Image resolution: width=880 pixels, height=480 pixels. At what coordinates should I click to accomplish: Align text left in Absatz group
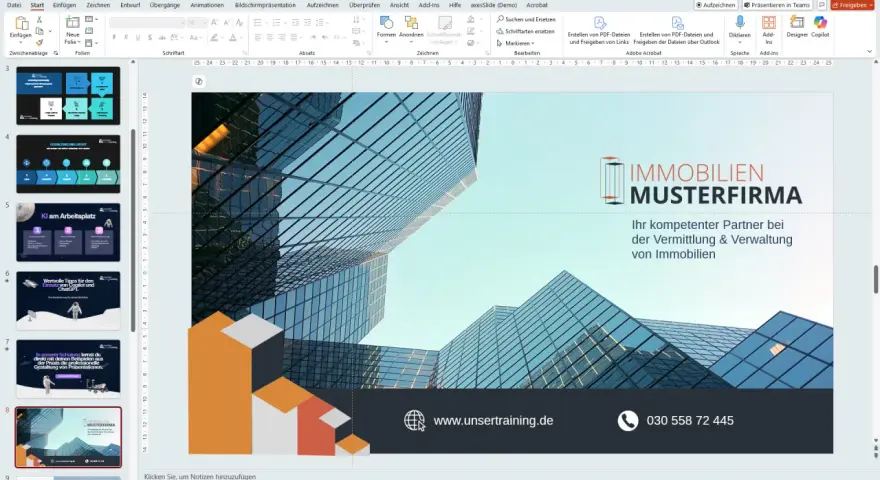[258, 37]
